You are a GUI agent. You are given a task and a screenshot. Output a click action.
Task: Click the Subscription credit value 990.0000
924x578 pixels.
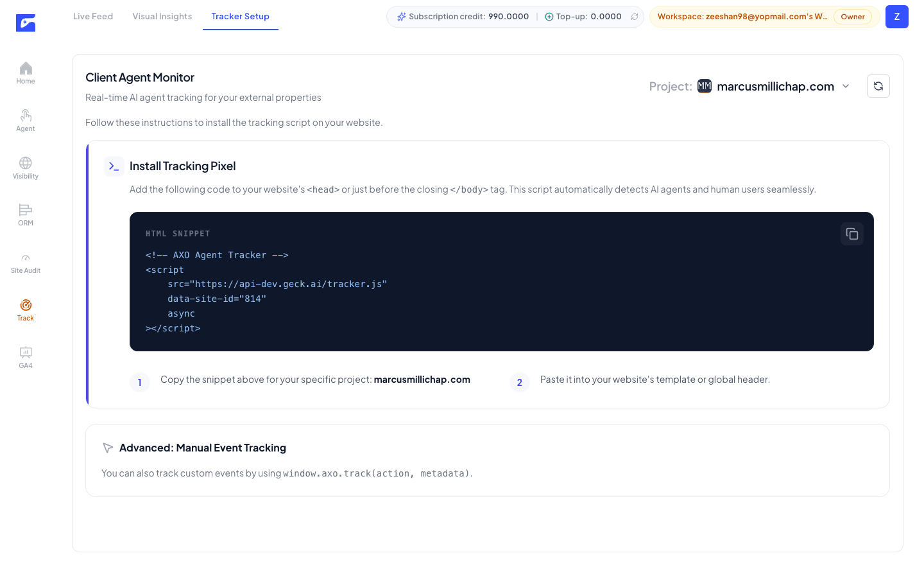tap(509, 17)
